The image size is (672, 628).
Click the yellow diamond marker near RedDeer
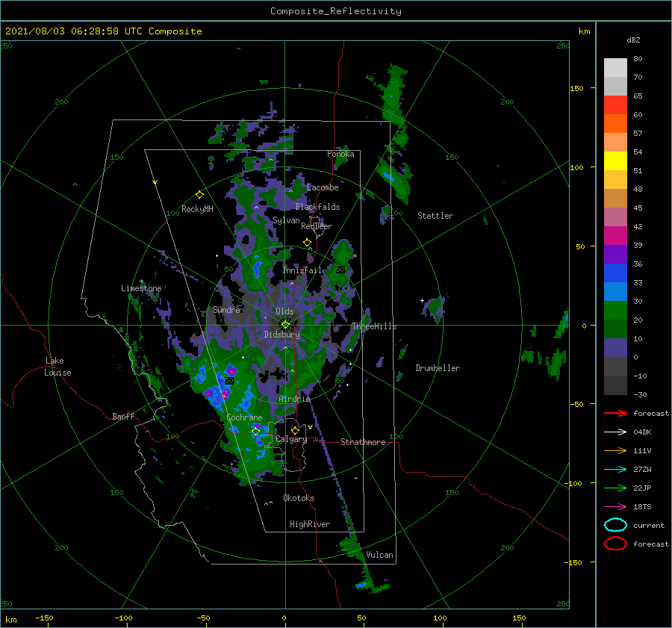(x=307, y=243)
